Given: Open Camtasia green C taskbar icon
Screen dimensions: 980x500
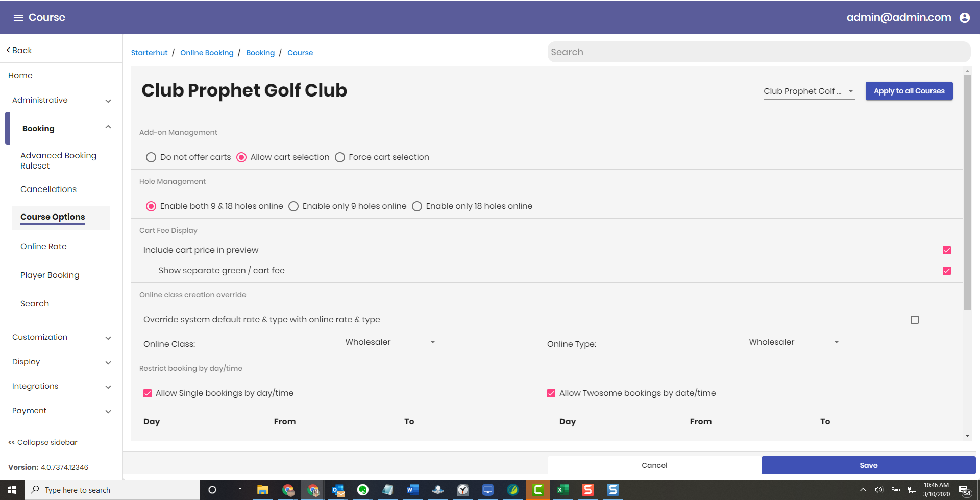Looking at the screenshot, I should tap(538, 490).
